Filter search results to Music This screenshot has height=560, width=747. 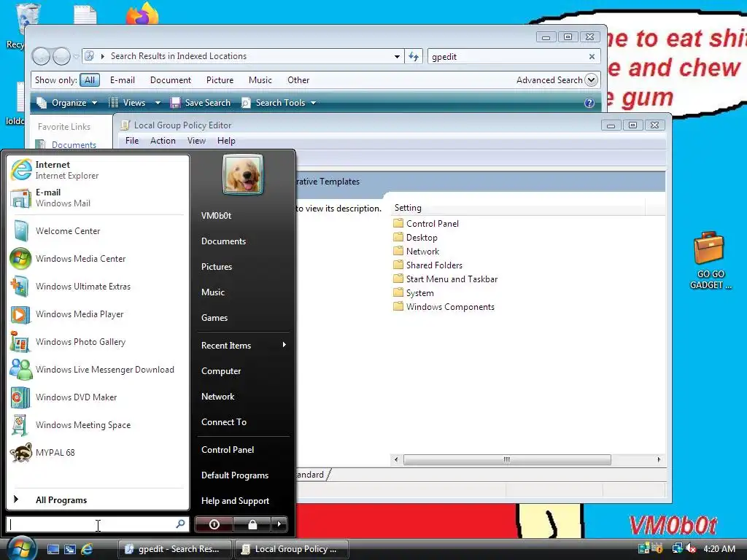point(260,80)
